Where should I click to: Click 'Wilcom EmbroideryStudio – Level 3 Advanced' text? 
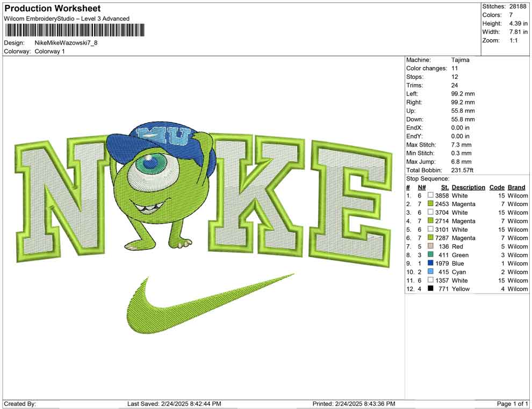pos(67,19)
